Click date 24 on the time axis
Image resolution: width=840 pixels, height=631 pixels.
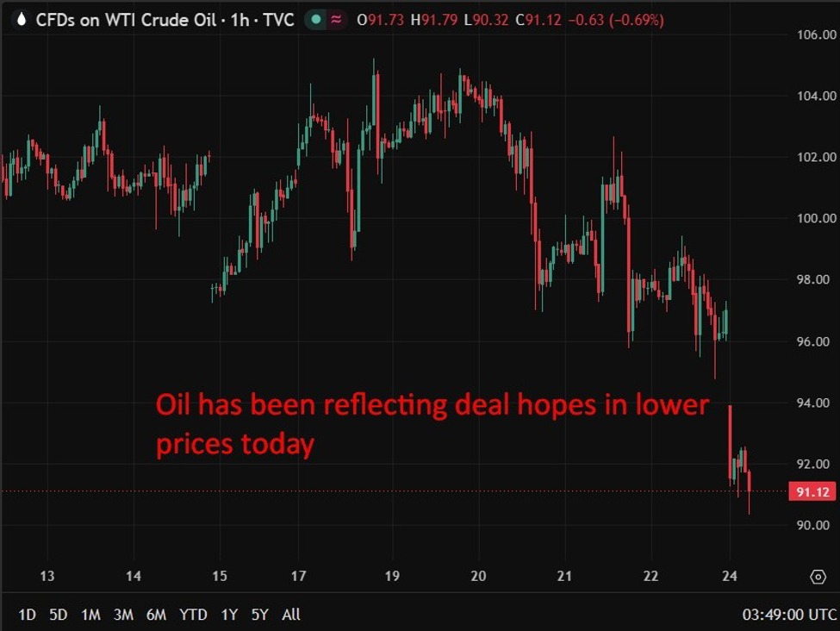[x=730, y=577]
